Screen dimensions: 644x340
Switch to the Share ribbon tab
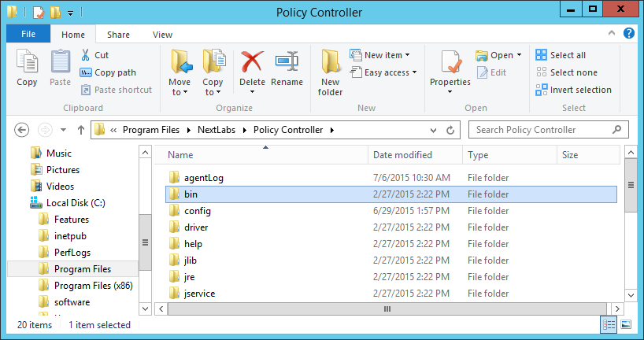click(118, 35)
